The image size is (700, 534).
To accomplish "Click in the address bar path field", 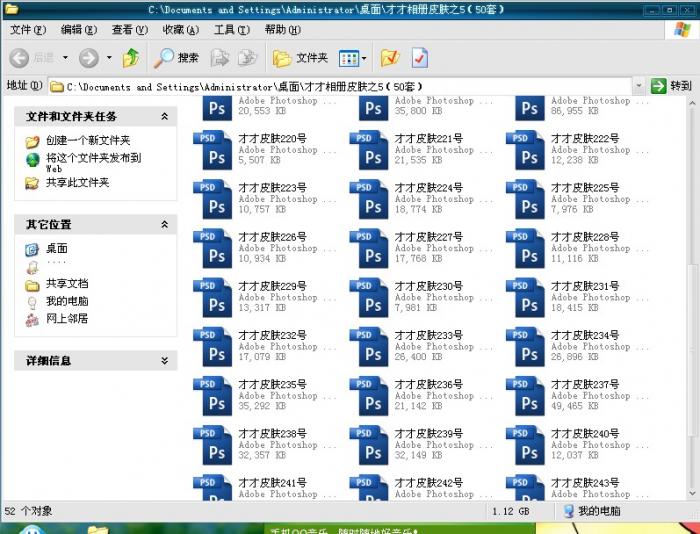I will 339,86.
